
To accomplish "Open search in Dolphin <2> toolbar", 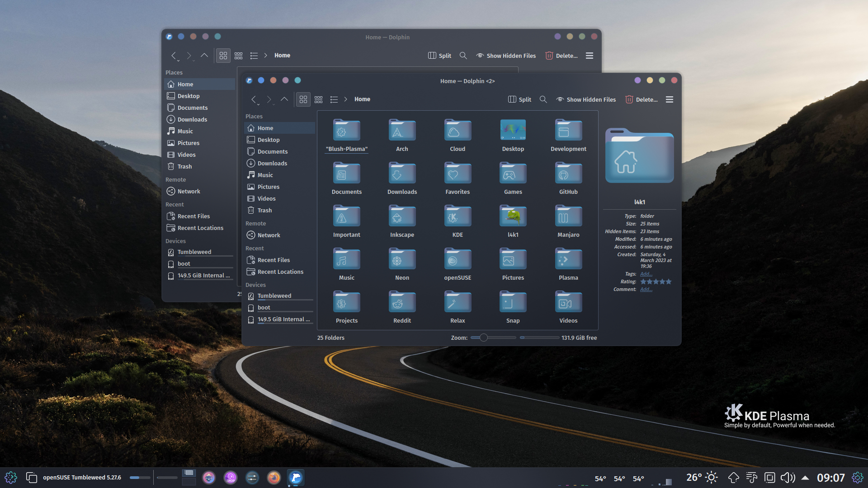I will pos(543,99).
